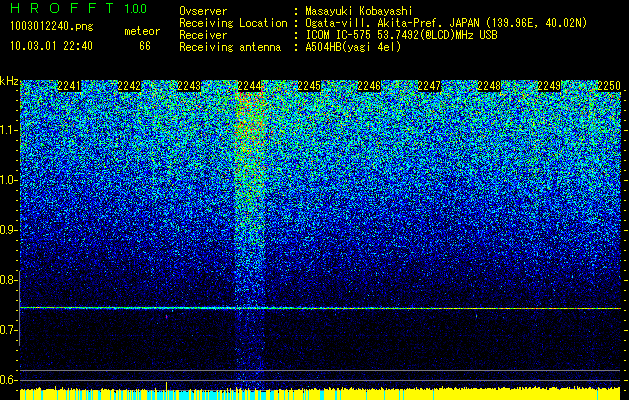The height and width of the screenshot is (400, 629).
Task: Click the Receiver label
Action: pyautogui.click(x=203, y=35)
